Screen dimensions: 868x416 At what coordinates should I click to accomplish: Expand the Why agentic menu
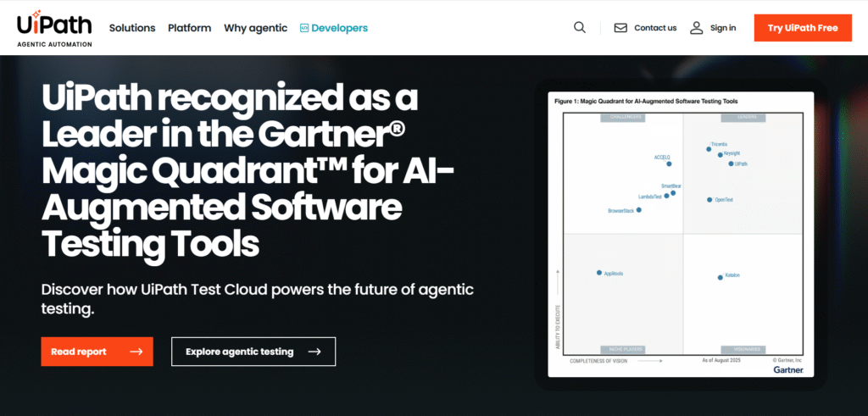[x=255, y=28]
